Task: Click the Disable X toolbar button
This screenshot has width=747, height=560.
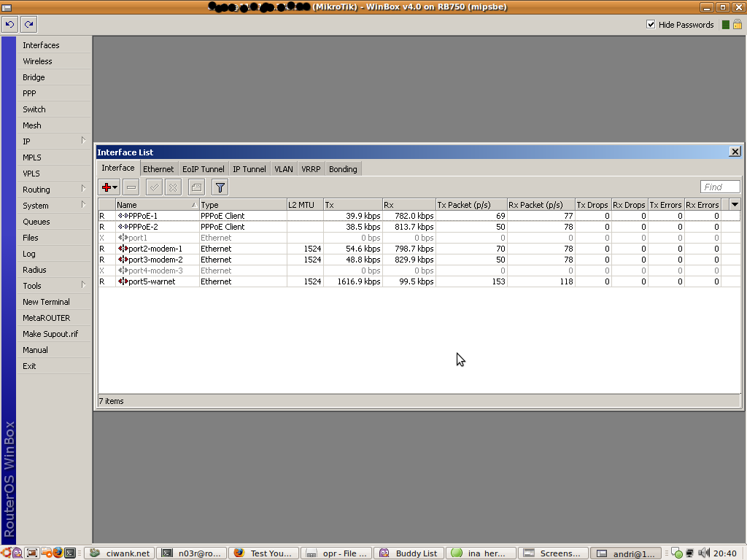Action: coord(173,187)
